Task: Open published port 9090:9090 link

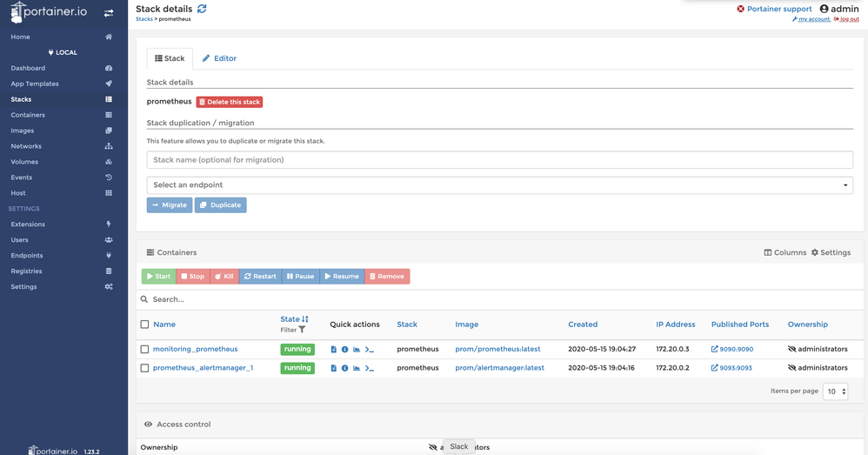Action: [x=731, y=349]
